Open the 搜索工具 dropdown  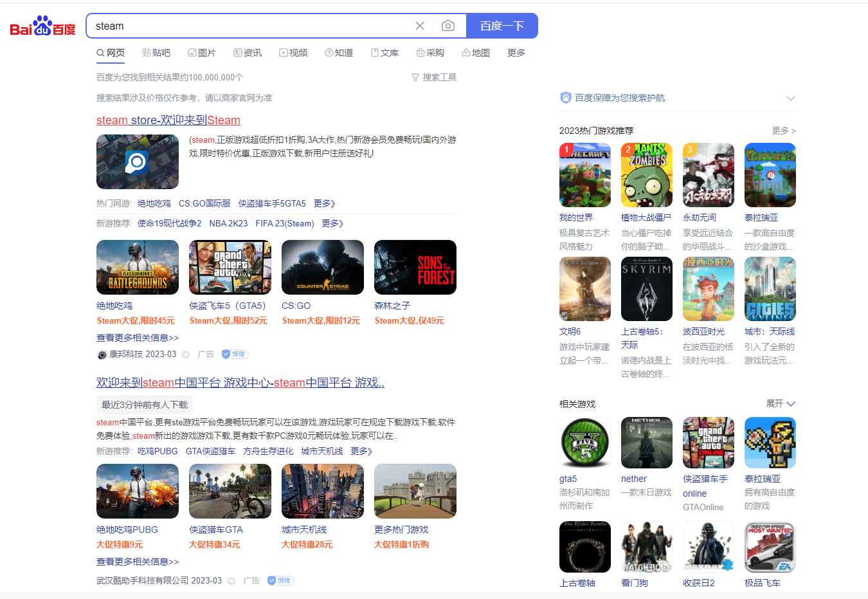pos(433,77)
